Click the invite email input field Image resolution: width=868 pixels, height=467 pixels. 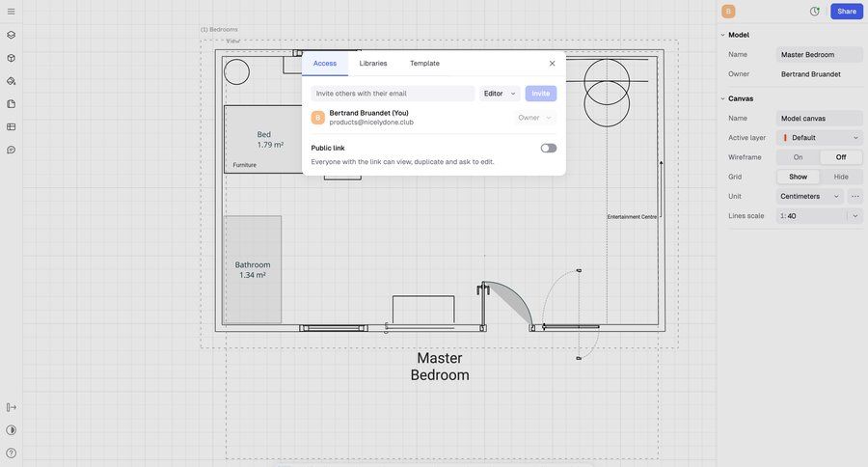pos(393,94)
